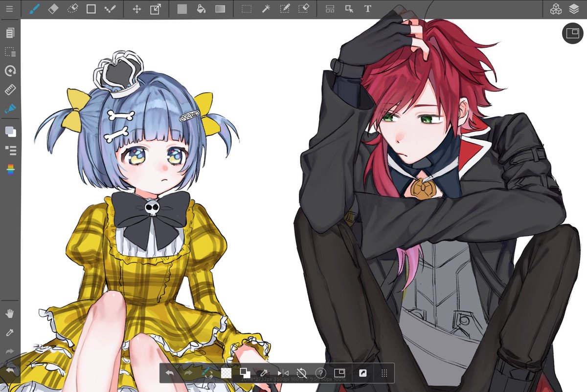Select the Magic Wand tool

[x=266, y=9]
